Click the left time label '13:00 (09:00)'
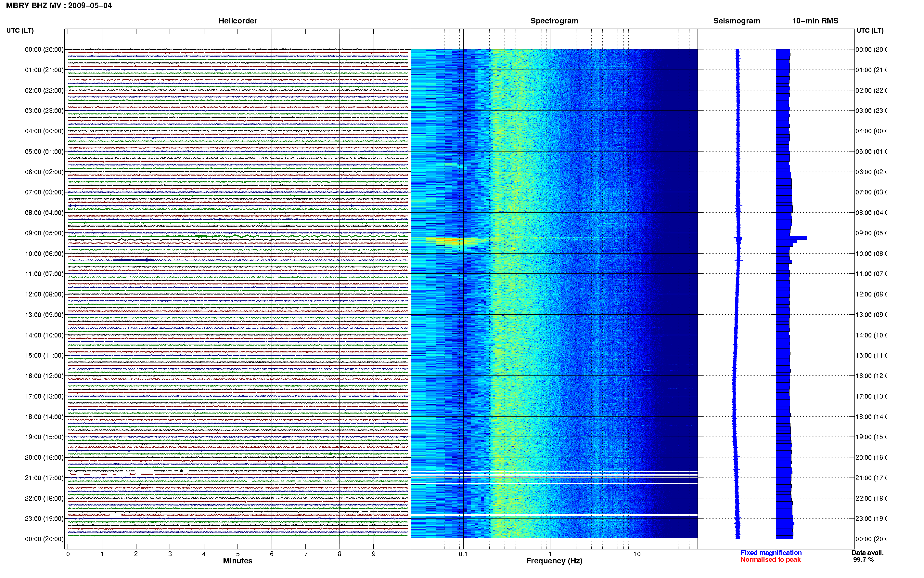The width and height of the screenshot is (924, 578). pos(44,315)
